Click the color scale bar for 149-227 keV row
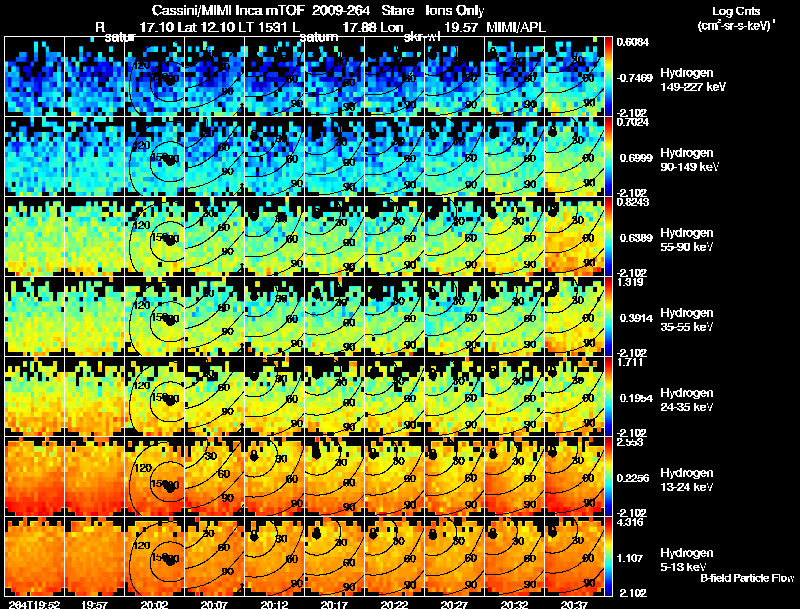Viewport: 800px width, 609px height. (x=608, y=77)
